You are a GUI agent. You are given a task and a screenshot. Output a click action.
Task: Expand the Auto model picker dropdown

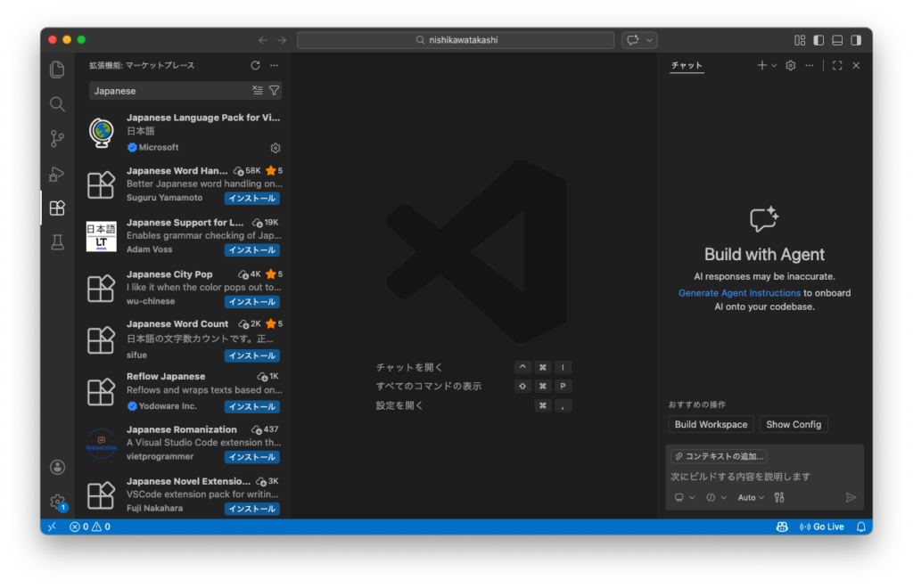coord(751,498)
